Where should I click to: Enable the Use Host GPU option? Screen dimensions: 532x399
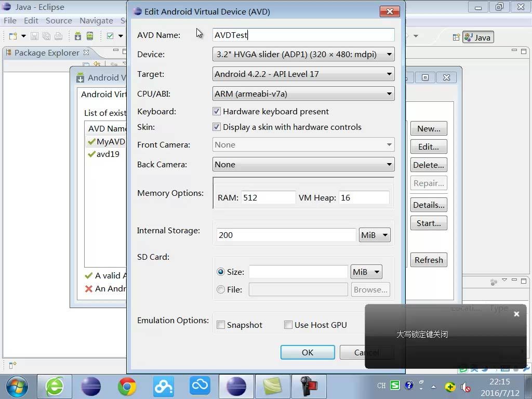pyautogui.click(x=288, y=325)
